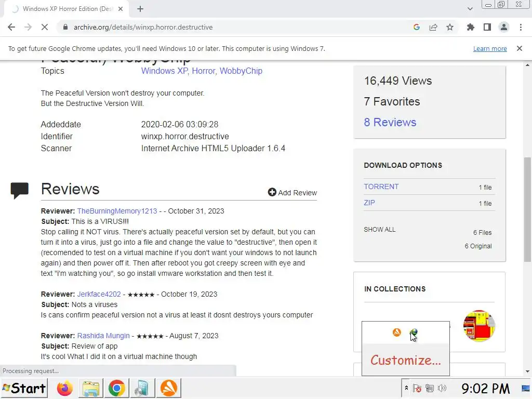Open reviewer Rashida Mungin's profile
532x399 pixels.
[x=103, y=336]
